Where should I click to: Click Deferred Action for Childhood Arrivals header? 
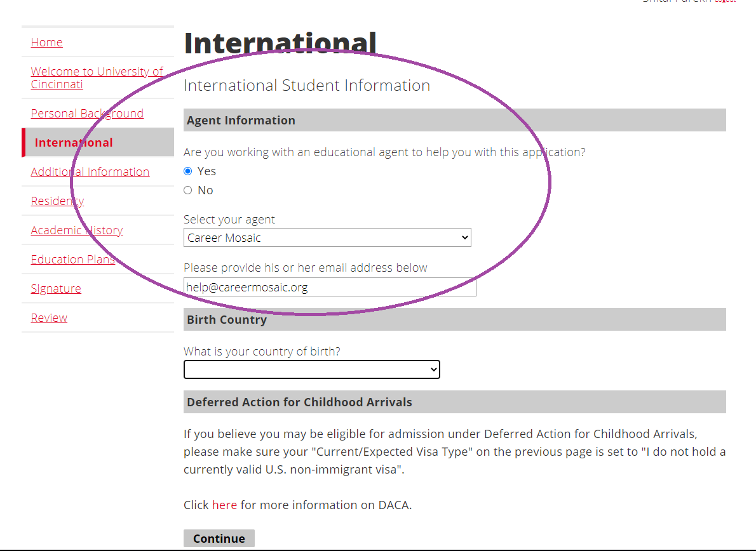click(x=455, y=402)
